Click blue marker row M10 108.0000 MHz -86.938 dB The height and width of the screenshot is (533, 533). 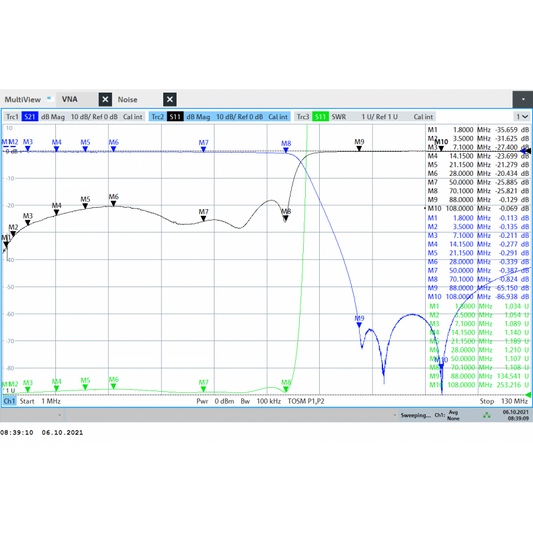(478, 297)
